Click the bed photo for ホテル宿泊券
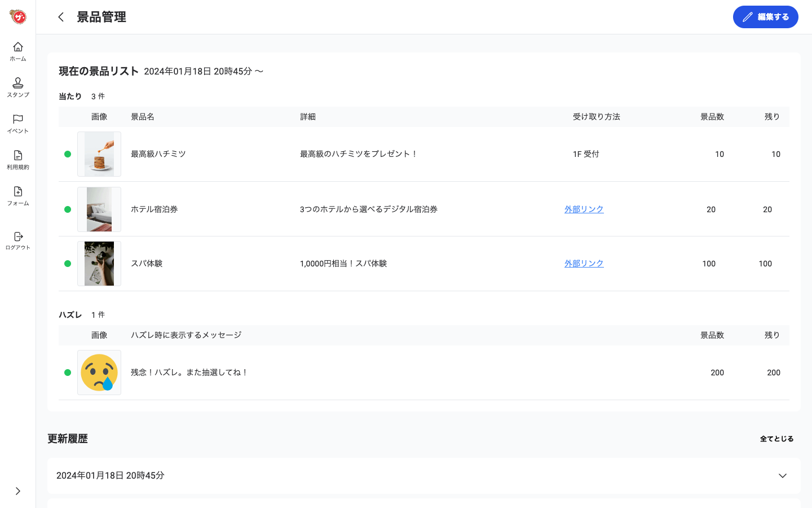 click(x=99, y=209)
